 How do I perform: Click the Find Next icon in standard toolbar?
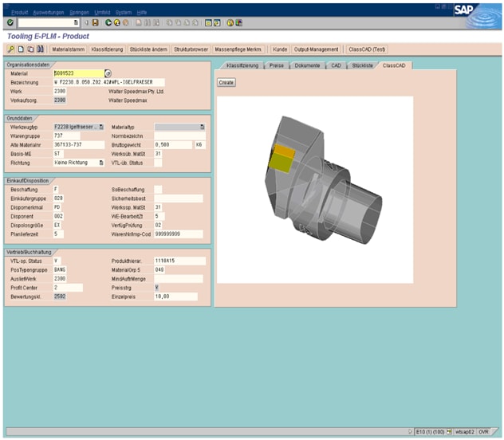tap(156, 22)
